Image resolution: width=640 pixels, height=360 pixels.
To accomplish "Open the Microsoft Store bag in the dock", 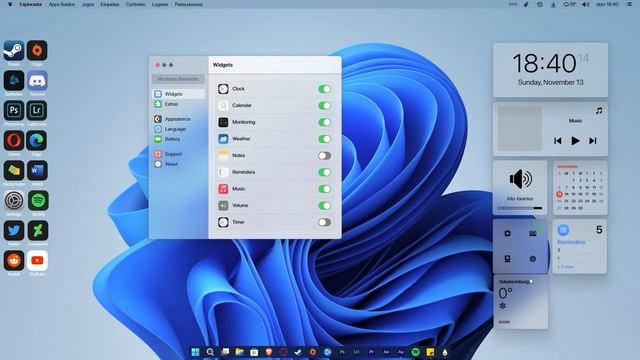I will 254,352.
